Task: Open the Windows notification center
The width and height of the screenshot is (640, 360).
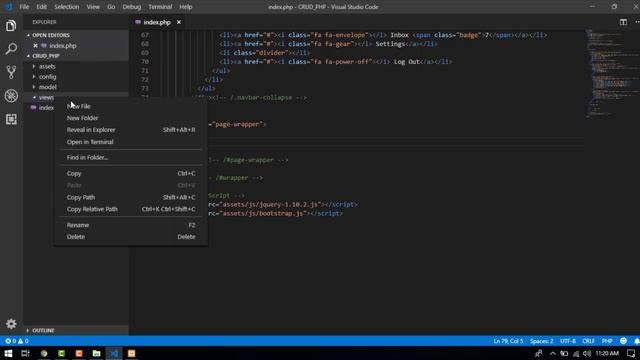Action: pyautogui.click(x=631, y=353)
